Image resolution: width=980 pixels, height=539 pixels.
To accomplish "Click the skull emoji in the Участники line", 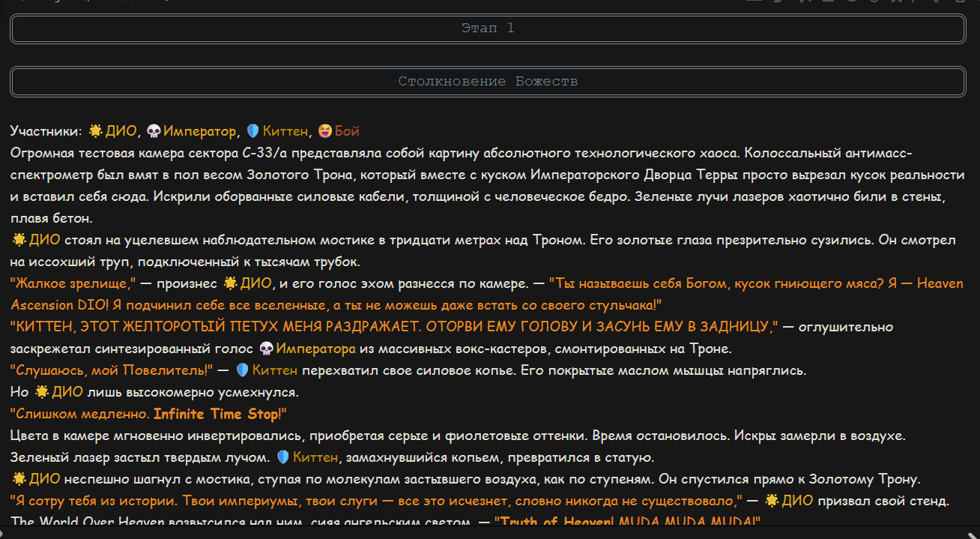I will click(x=154, y=131).
